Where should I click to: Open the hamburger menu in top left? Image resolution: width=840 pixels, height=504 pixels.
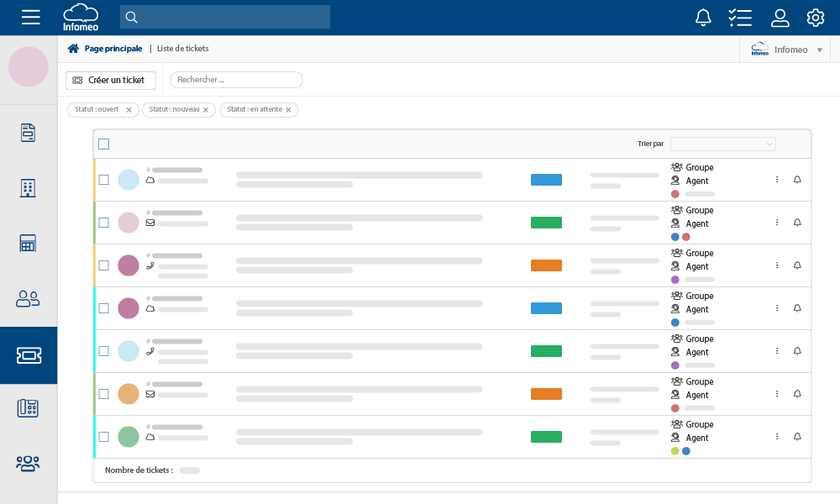click(x=30, y=17)
